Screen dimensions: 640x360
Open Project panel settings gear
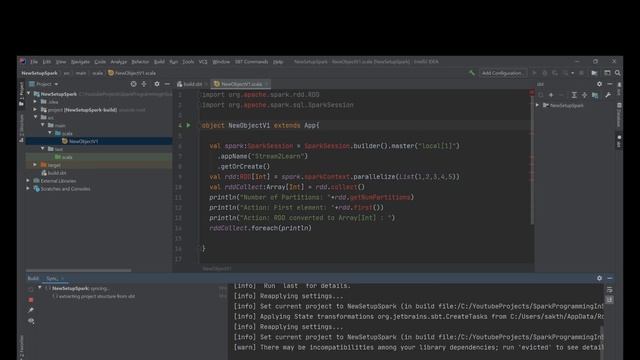[157, 84]
